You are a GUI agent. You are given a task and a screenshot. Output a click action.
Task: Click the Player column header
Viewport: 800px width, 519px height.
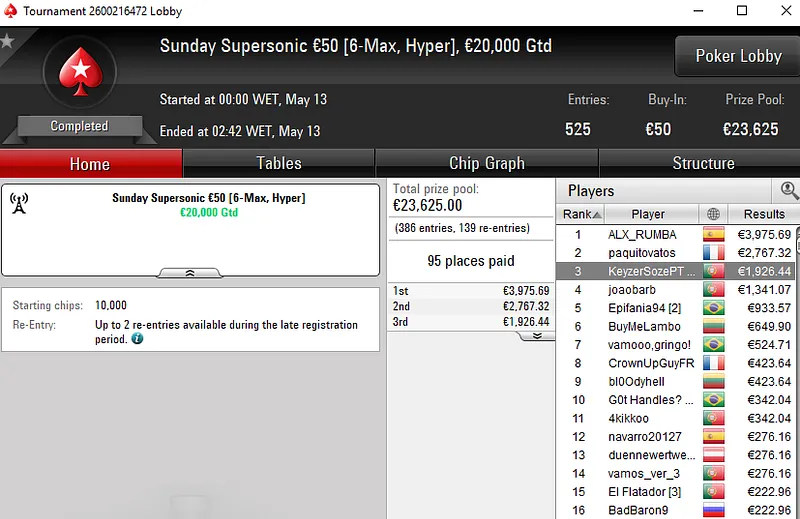pos(648,214)
